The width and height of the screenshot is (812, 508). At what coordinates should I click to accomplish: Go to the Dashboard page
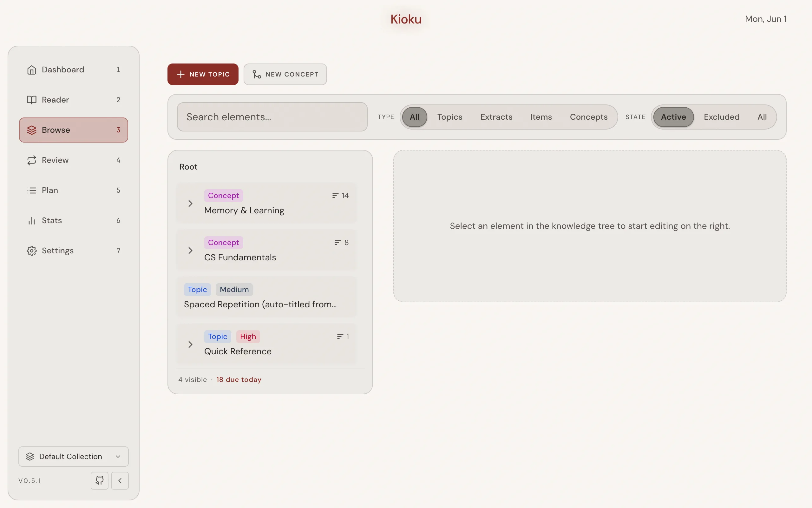(74, 70)
